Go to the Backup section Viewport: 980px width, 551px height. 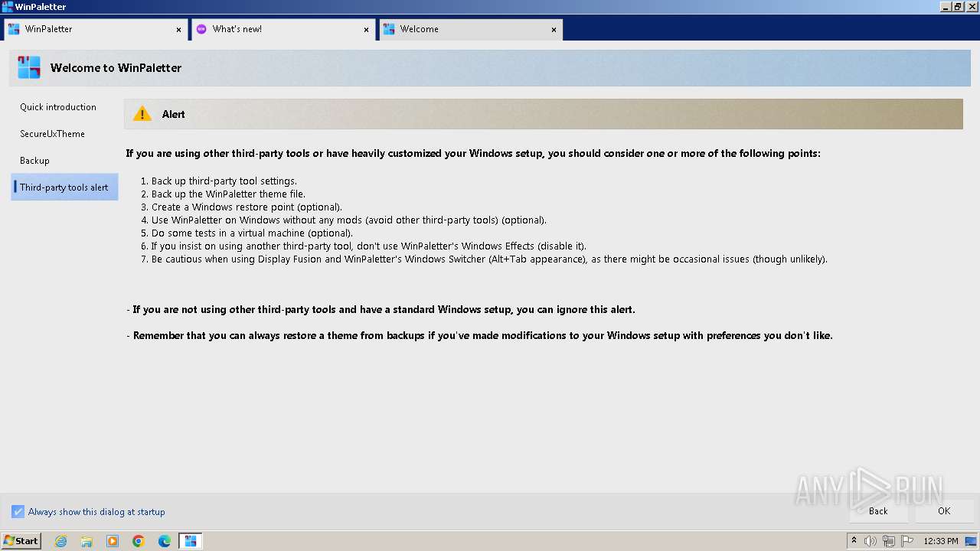pyautogui.click(x=64, y=161)
